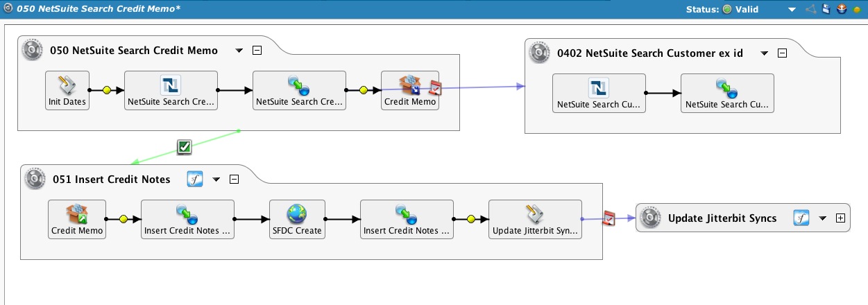Click the Salesforce script icon beside 051 Insert Credit Notes
The image size is (868, 305).
coord(195,180)
